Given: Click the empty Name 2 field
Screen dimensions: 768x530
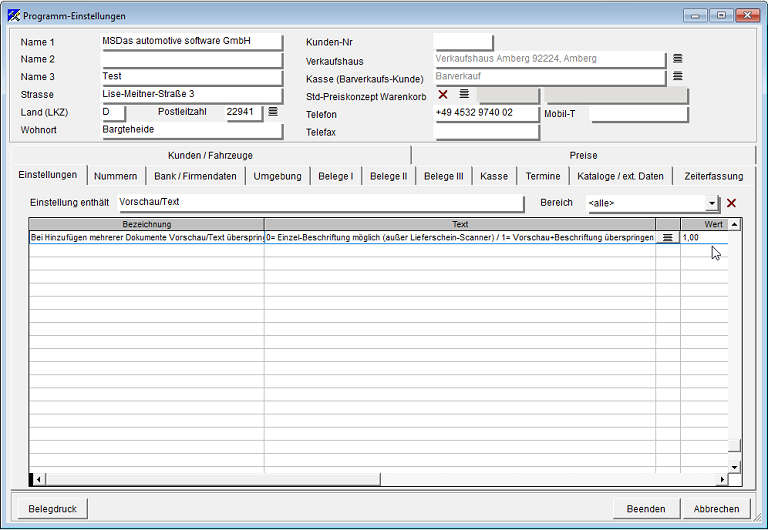Looking at the screenshot, I should click(x=191, y=59).
